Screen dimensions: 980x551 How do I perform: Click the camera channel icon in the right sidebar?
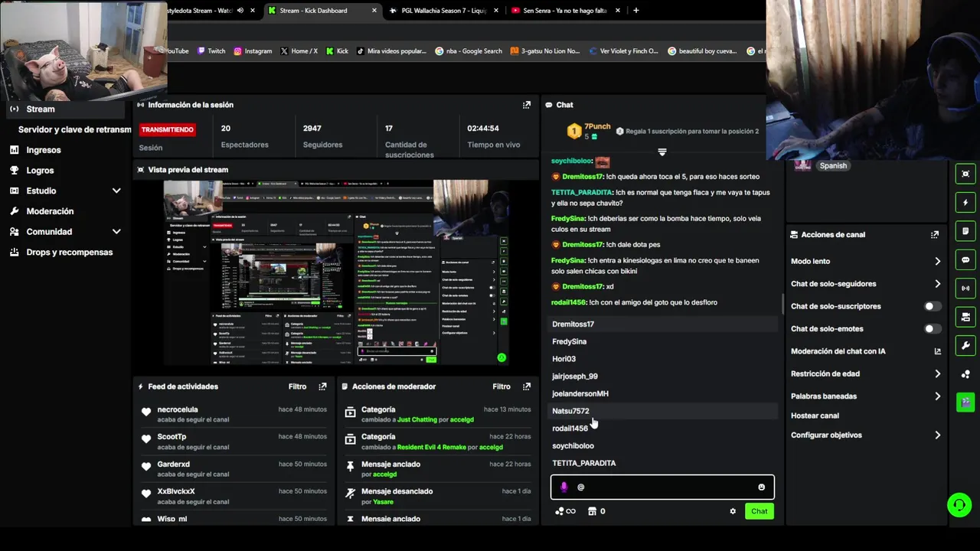coord(965,317)
